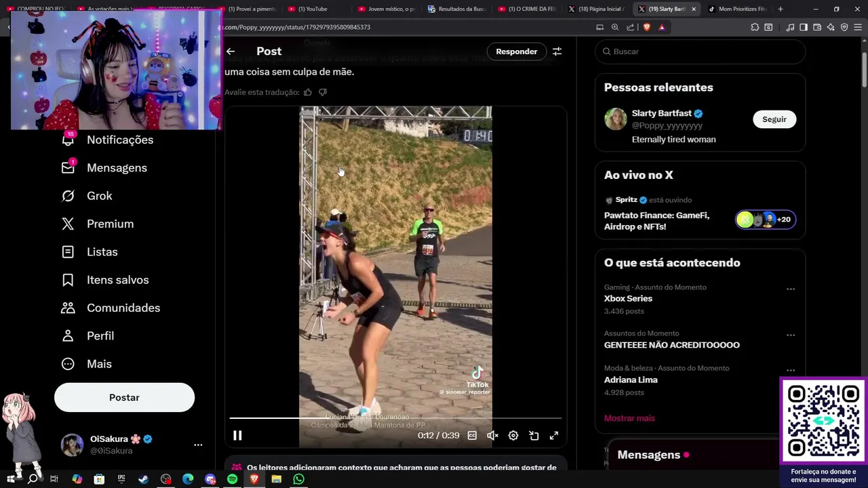Open Grok from the sidebar
This screenshot has height=488, width=868.
click(87, 196)
